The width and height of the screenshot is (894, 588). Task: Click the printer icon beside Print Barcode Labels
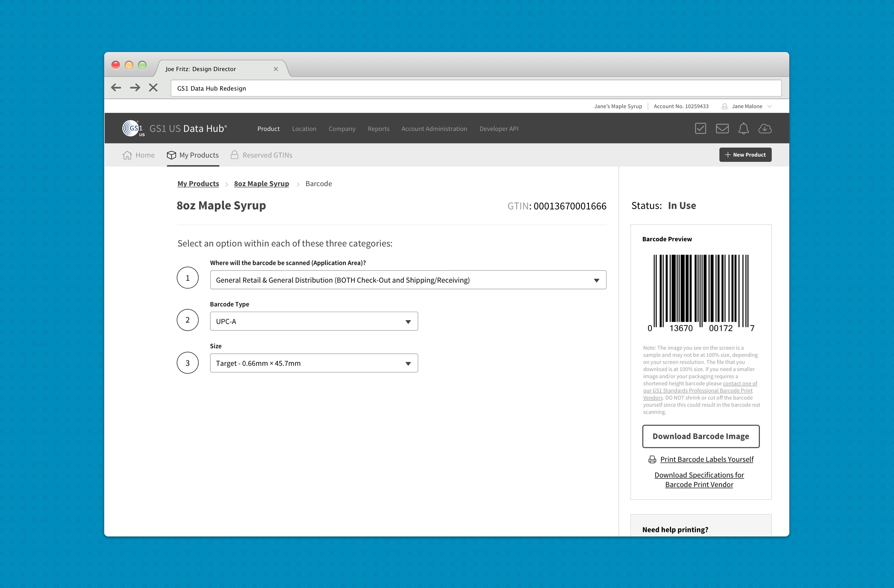652,459
